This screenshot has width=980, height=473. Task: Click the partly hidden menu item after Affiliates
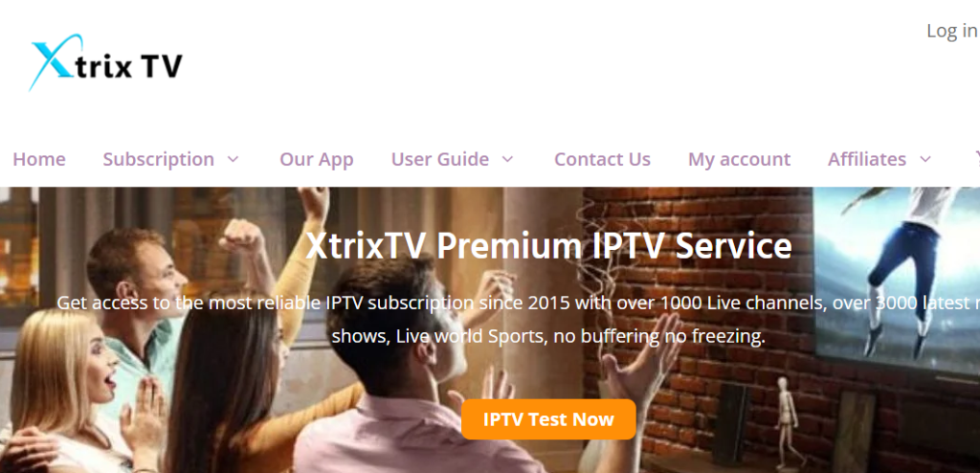[x=975, y=159]
